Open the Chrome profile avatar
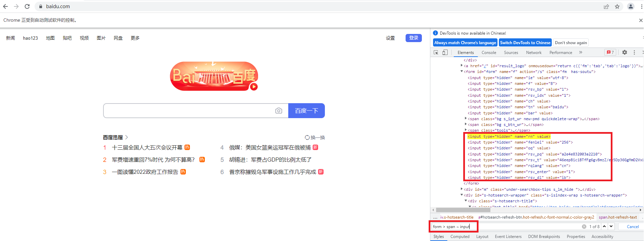The image size is (644, 241). (x=631, y=6)
